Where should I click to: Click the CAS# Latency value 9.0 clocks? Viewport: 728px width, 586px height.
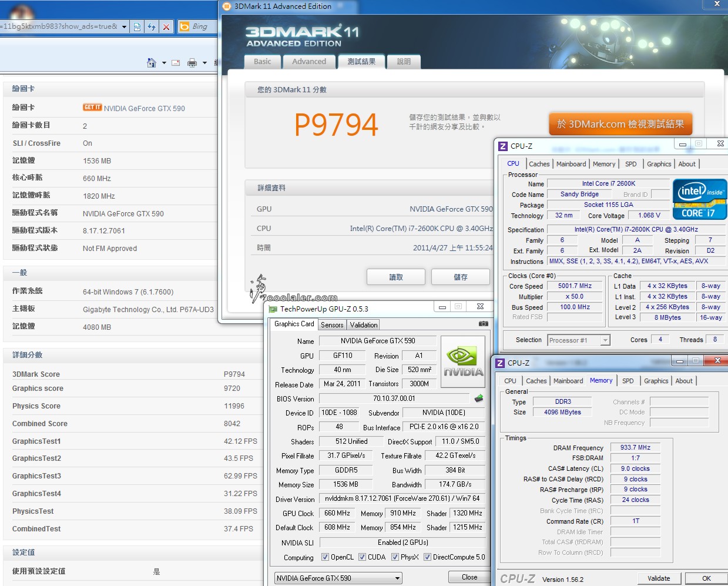(x=635, y=468)
